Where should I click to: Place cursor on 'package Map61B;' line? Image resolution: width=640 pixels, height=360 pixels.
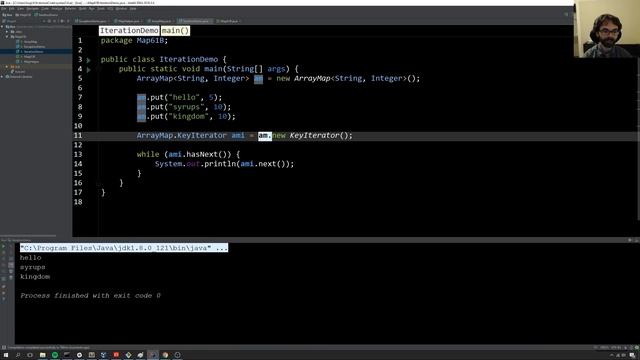pyautogui.click(x=134, y=40)
